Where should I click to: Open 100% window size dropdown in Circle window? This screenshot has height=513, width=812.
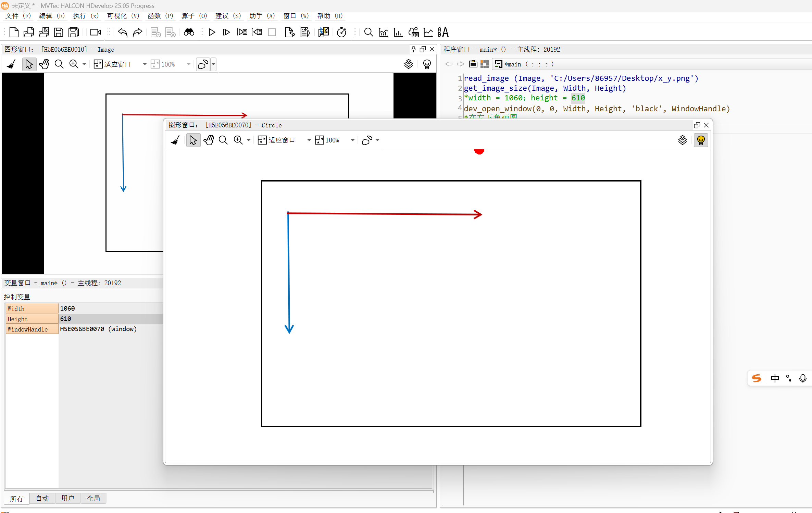coord(352,140)
